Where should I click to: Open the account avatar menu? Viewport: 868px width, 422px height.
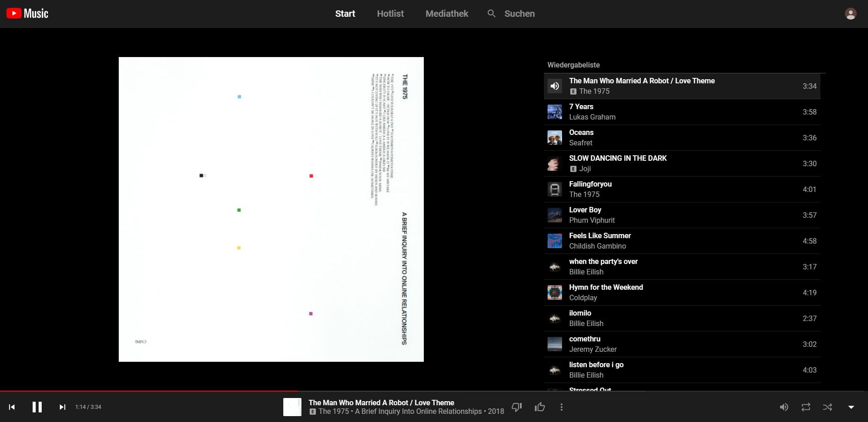point(850,14)
